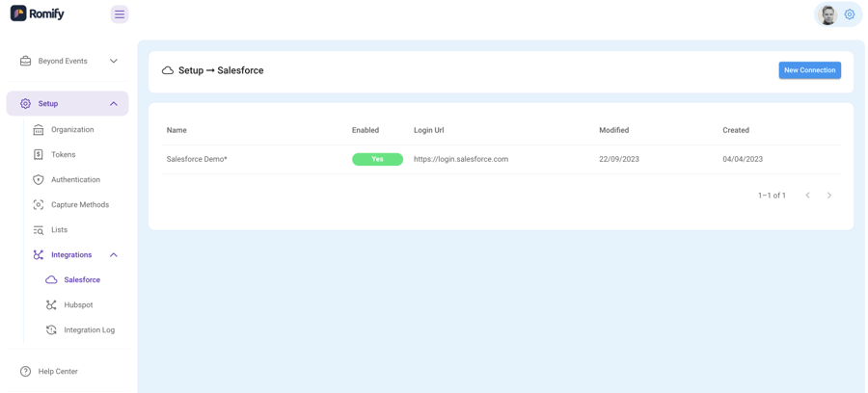
Task: Toggle the green Yes enabled badge
Action: 377,159
